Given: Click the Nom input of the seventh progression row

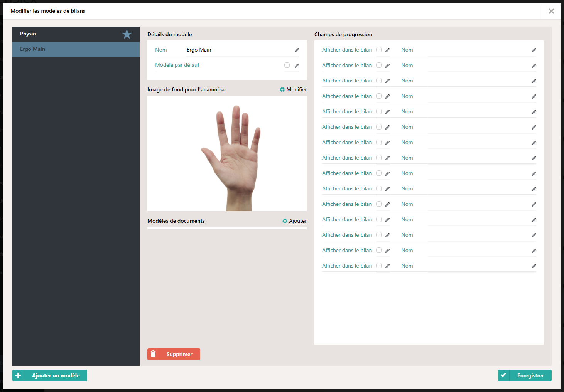Looking at the screenshot, I should tap(479, 142).
